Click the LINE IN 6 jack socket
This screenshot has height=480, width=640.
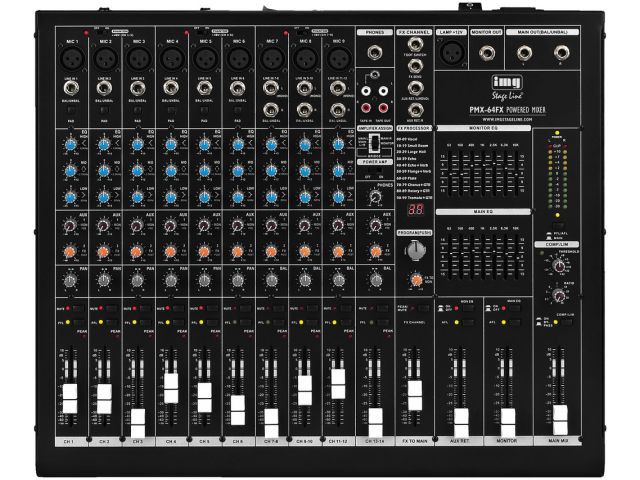coord(238,87)
